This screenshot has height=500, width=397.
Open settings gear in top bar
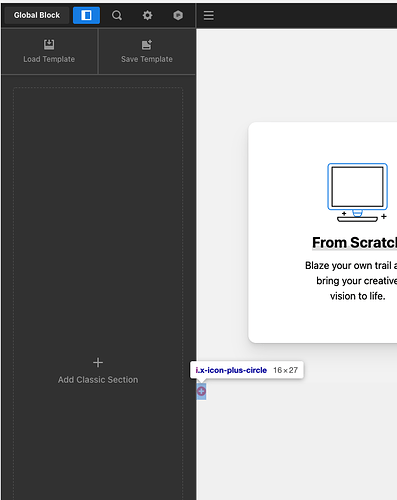[147, 15]
